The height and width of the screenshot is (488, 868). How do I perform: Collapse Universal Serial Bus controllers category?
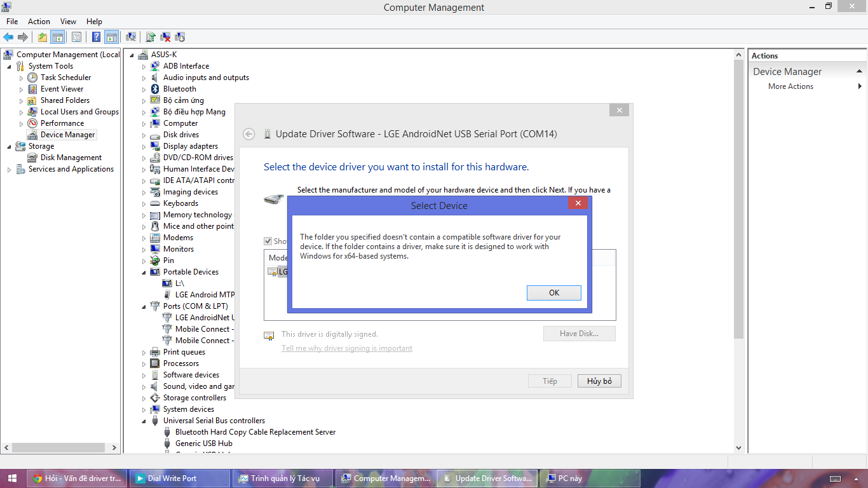click(x=144, y=421)
